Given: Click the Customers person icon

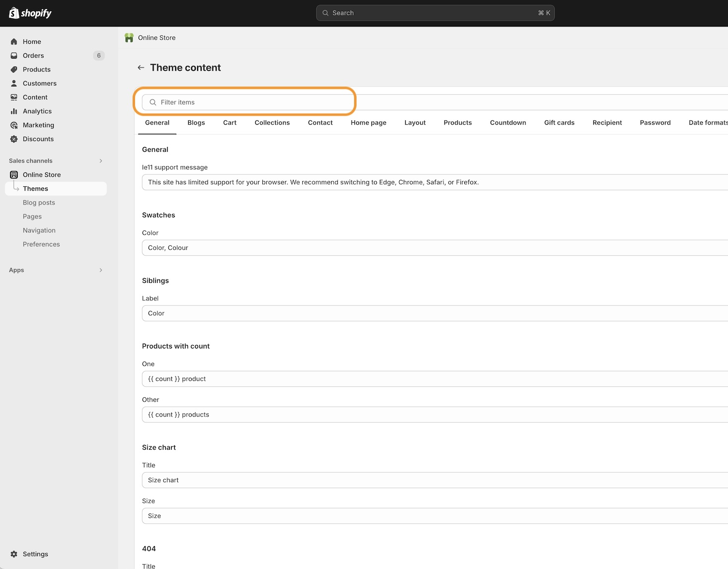Looking at the screenshot, I should (14, 83).
